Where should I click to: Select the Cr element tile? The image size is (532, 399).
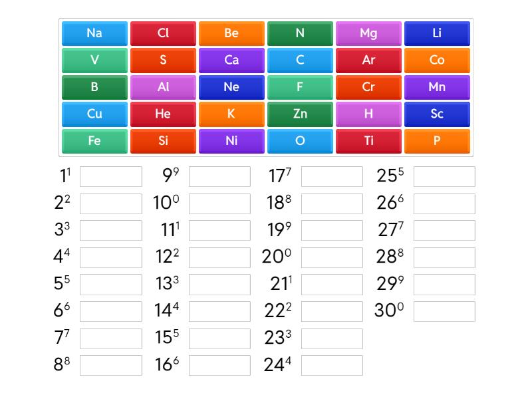pos(368,87)
